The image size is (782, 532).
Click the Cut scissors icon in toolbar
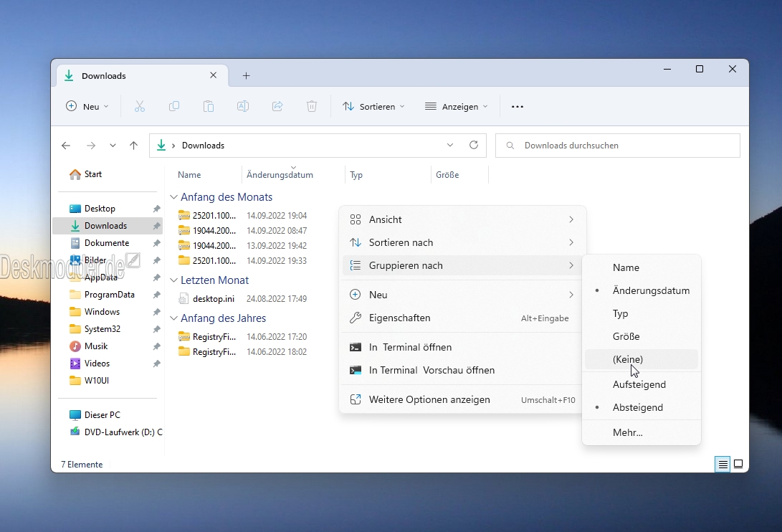(x=140, y=106)
